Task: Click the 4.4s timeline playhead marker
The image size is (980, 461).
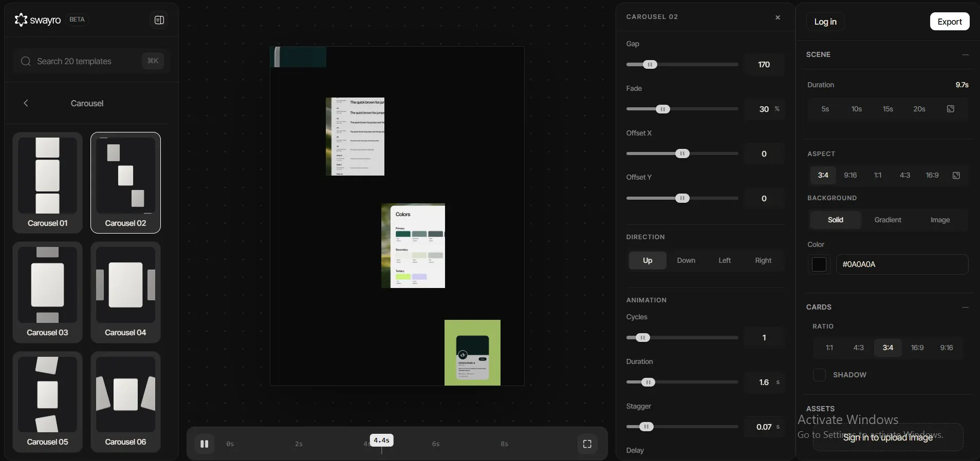Action: click(381, 440)
